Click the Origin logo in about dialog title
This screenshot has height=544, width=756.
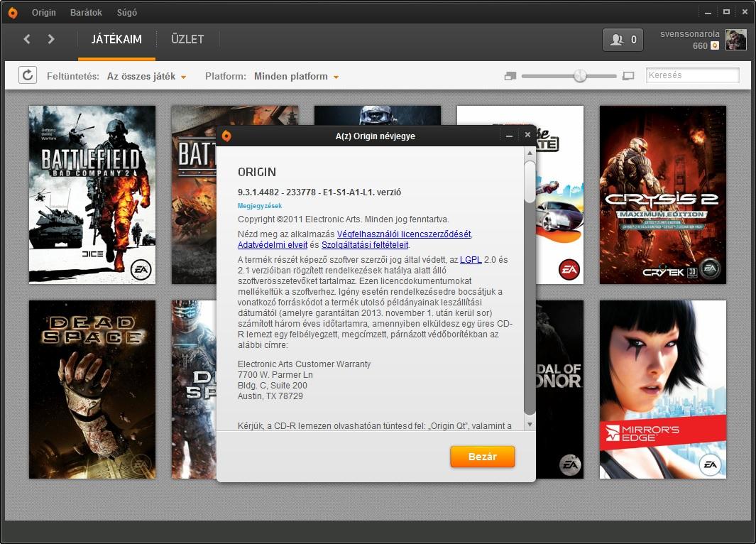(x=226, y=136)
